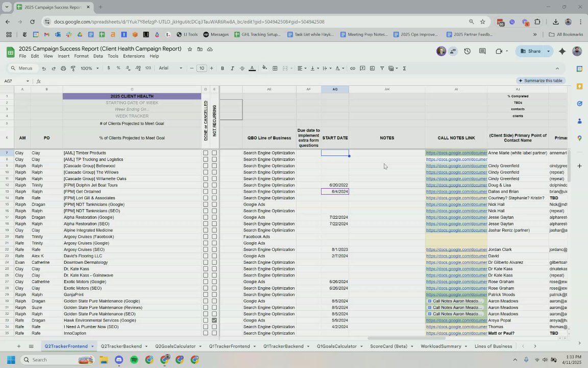This screenshot has width=588, height=368.
Task: Open the text rotation dropdown
Action: tap(340, 68)
